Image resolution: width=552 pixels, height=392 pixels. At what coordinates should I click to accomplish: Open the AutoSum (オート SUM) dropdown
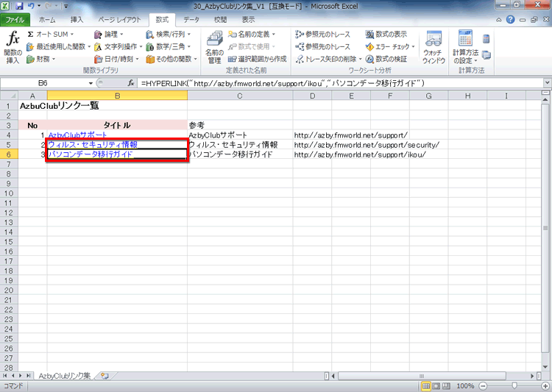pyautogui.click(x=50, y=35)
